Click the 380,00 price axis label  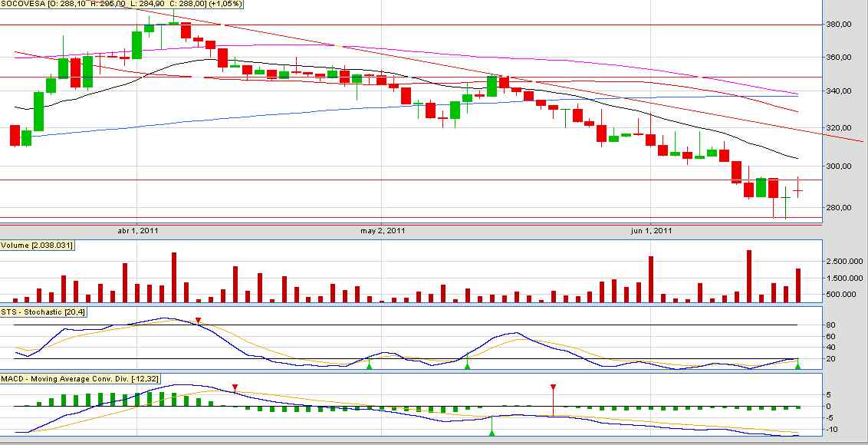click(x=839, y=25)
